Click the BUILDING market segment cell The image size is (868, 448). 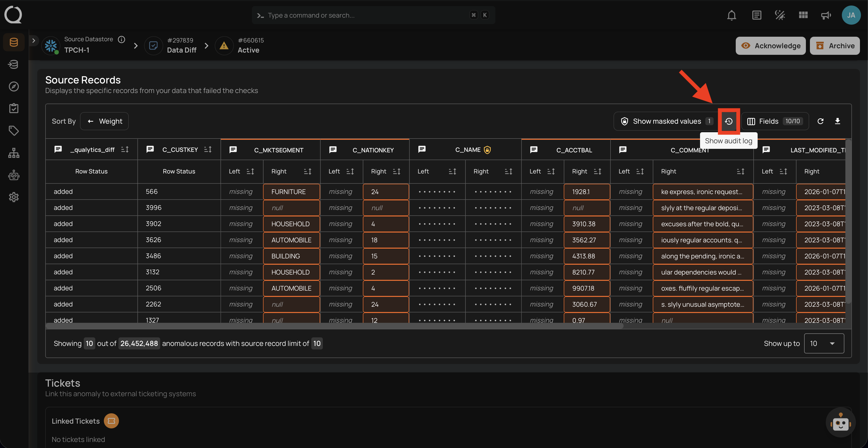[291, 256]
